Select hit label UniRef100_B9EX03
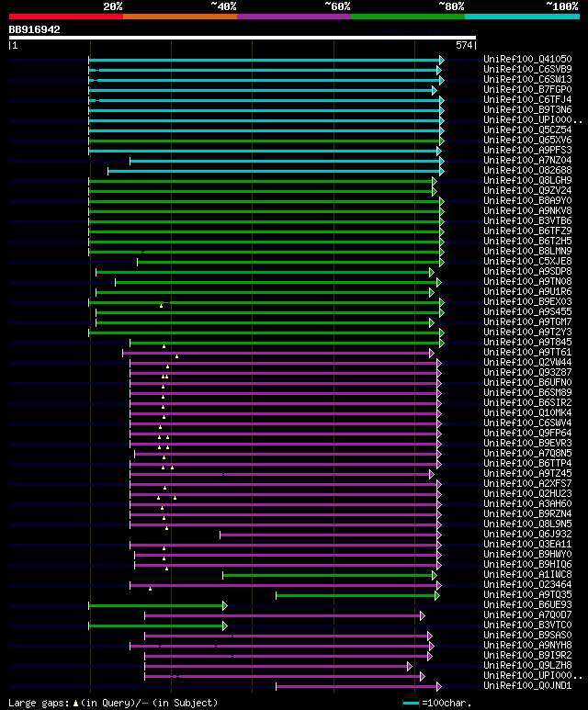Viewport: 588px width, 710px height. 527,301
